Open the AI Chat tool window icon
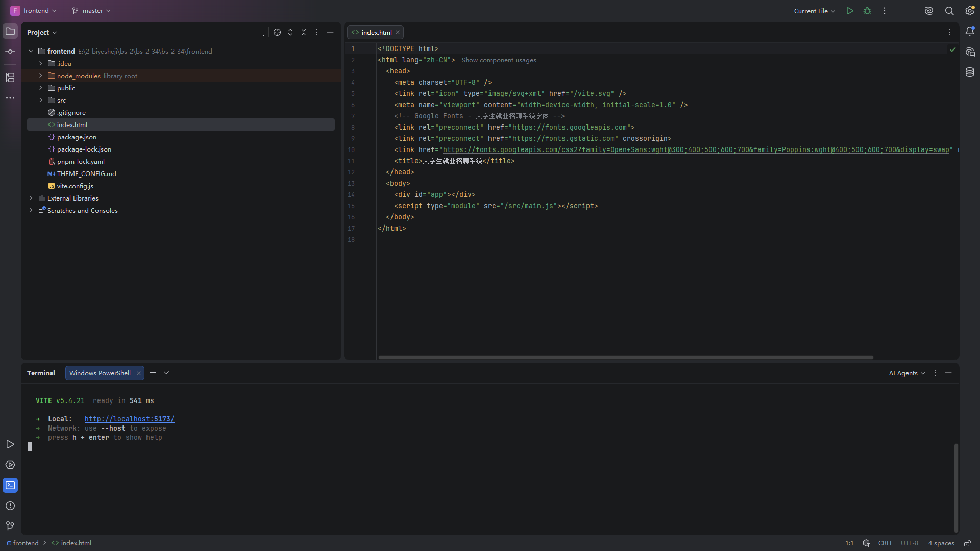980x551 pixels. click(970, 52)
